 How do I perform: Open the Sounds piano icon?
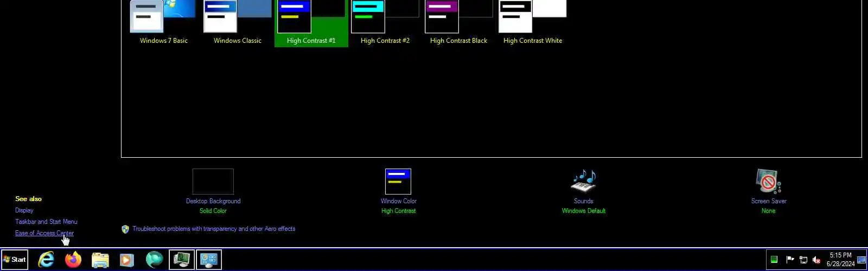[584, 182]
